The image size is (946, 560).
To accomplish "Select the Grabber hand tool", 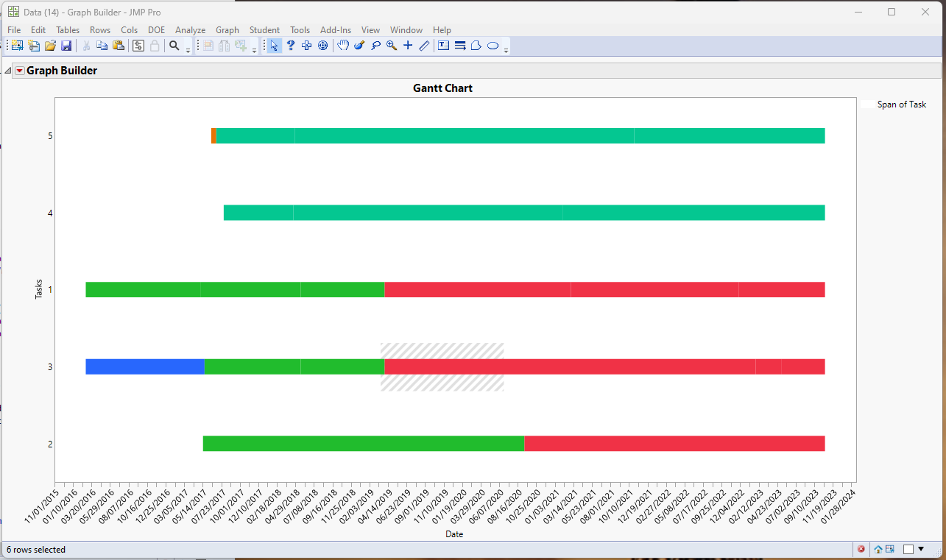I will click(343, 46).
